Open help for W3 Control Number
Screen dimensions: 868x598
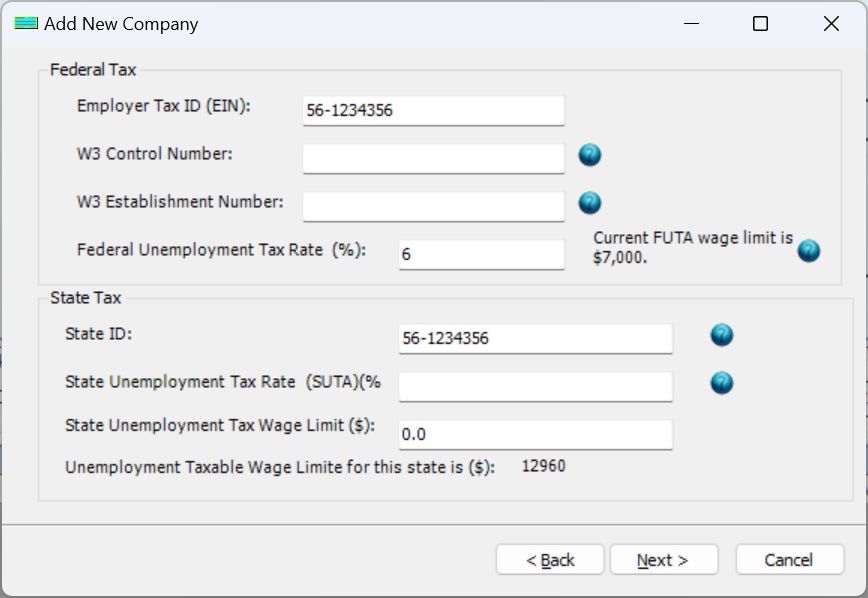click(x=589, y=155)
